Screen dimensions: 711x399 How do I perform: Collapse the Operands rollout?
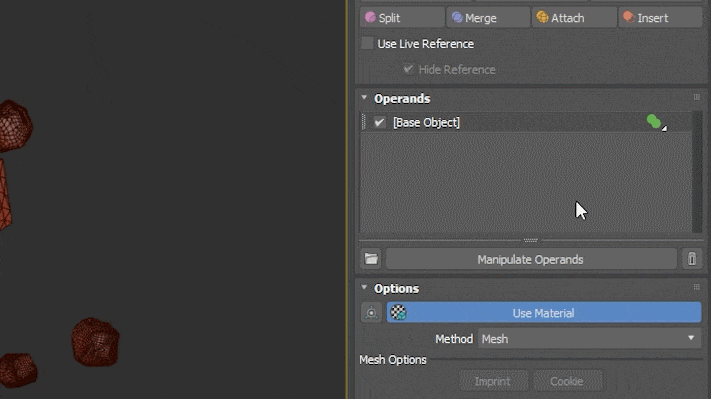point(364,98)
